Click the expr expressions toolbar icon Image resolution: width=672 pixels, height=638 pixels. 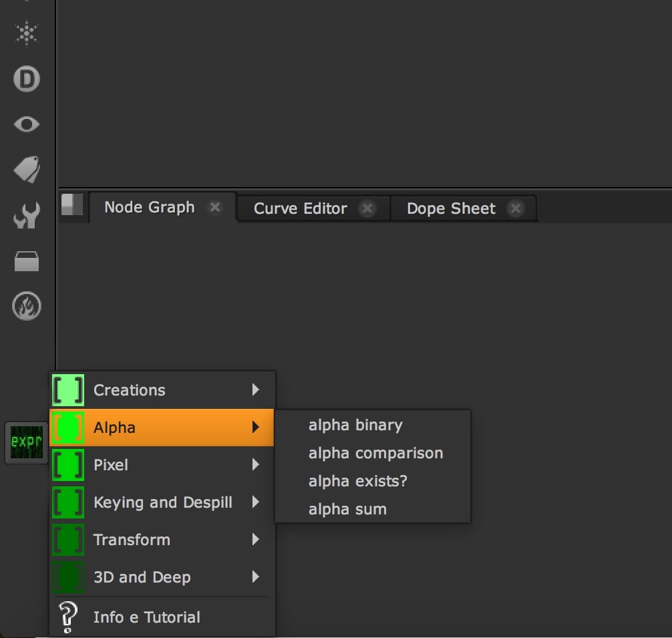27,442
